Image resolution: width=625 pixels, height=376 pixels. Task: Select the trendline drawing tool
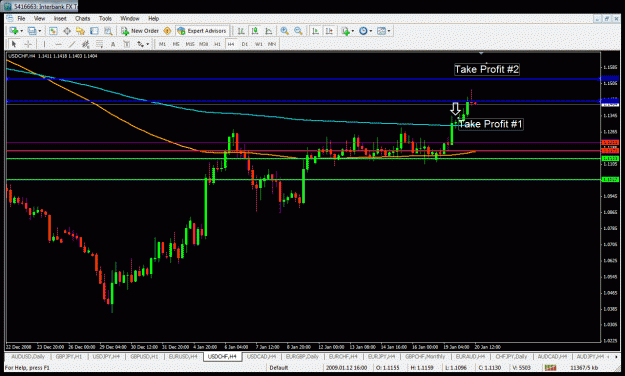72,44
